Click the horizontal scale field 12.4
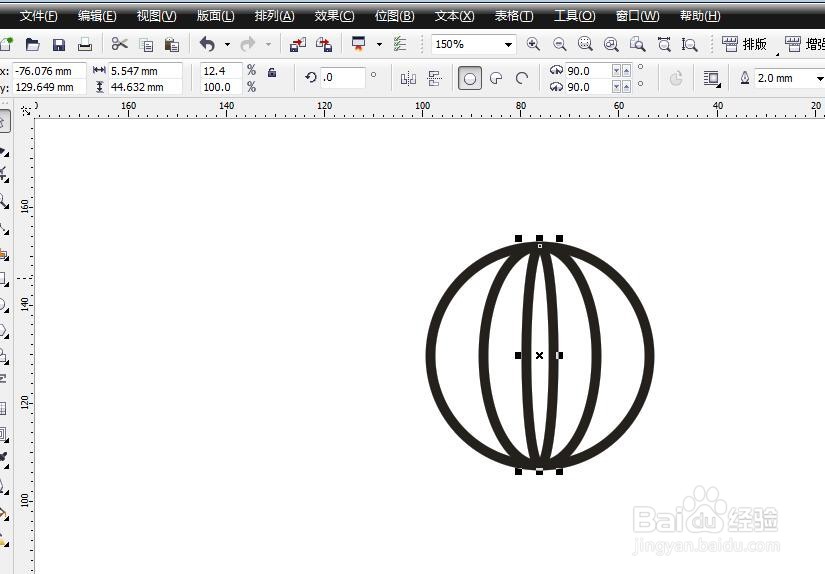Image resolution: width=825 pixels, height=574 pixels. point(222,71)
